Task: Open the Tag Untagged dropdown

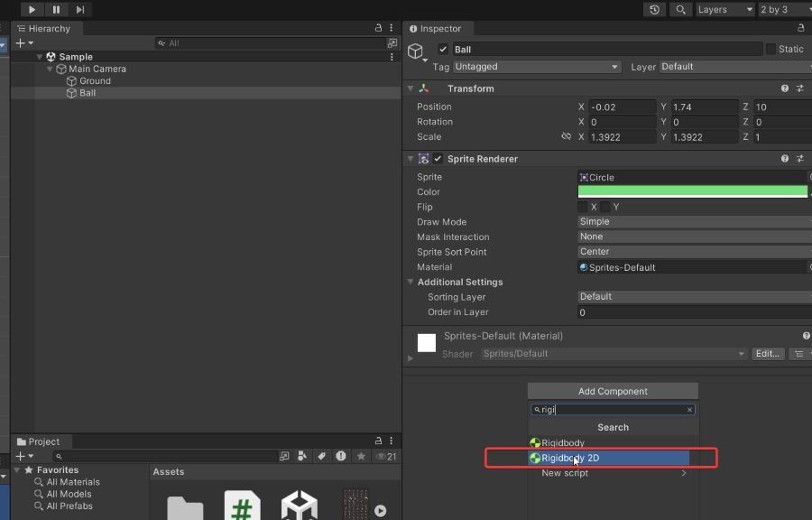Action: click(537, 67)
